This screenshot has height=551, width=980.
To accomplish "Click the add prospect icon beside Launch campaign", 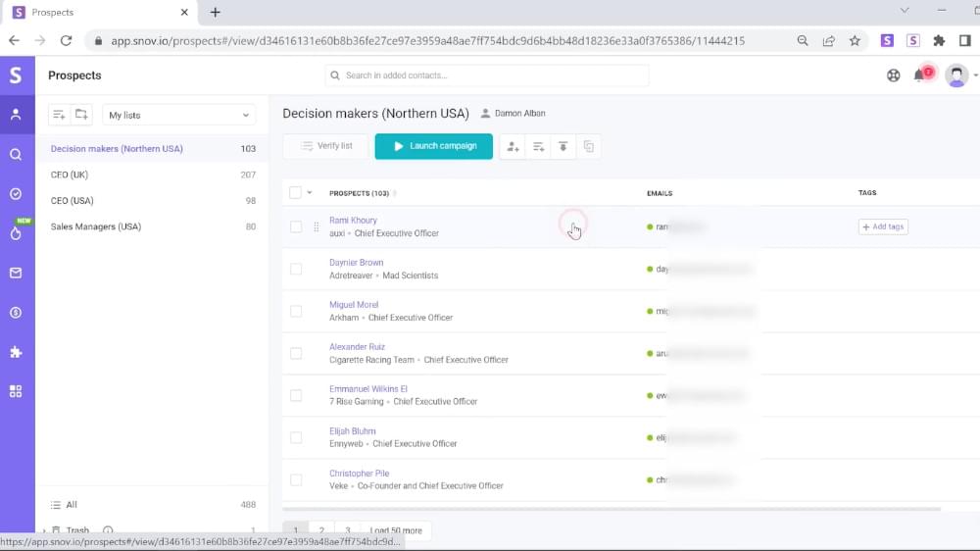I will [x=513, y=147].
